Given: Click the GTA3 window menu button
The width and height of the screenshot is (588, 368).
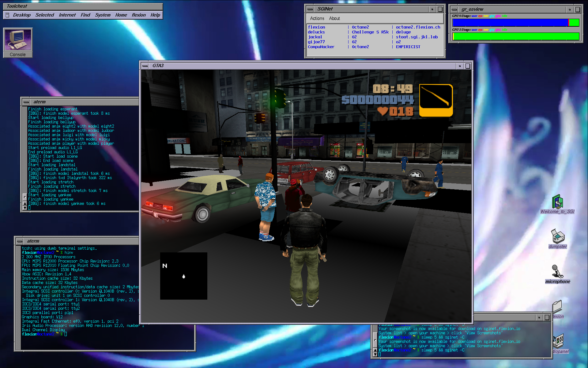Looking at the screenshot, I should [145, 66].
